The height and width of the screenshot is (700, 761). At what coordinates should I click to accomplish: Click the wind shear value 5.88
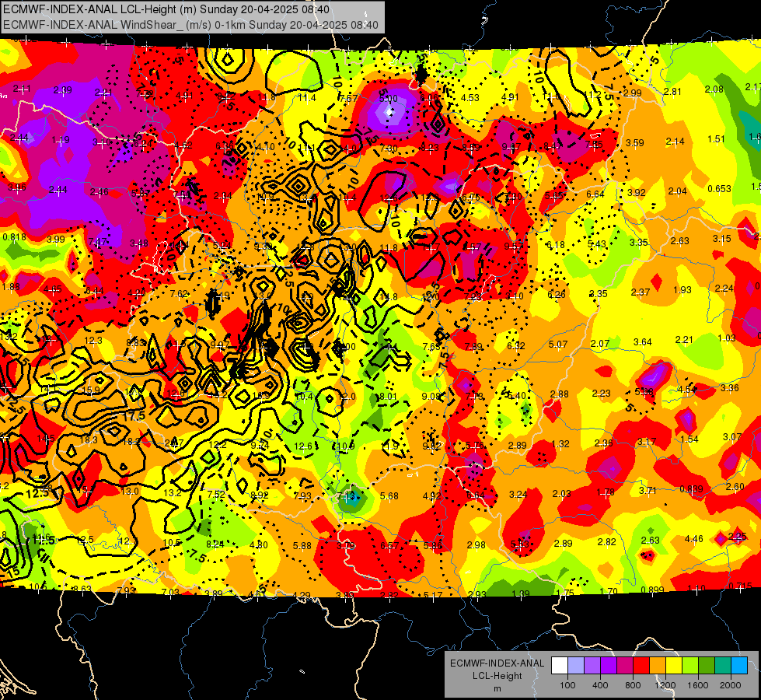pyautogui.click(x=302, y=546)
